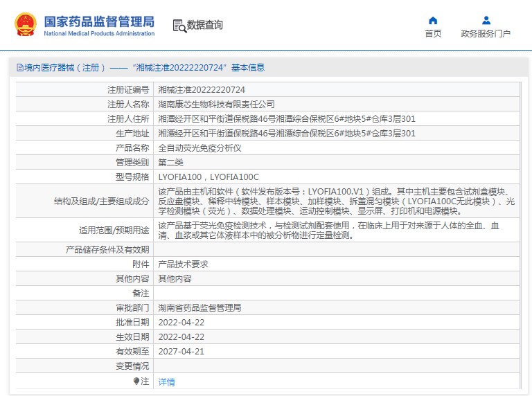Click 其他内容 value in the table
532x396 pixels.
pyautogui.click(x=175, y=279)
